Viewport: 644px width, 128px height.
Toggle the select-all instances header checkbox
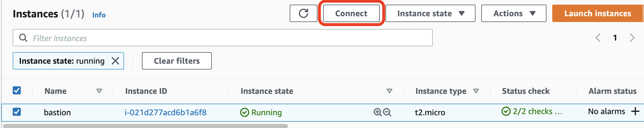pos(17,90)
